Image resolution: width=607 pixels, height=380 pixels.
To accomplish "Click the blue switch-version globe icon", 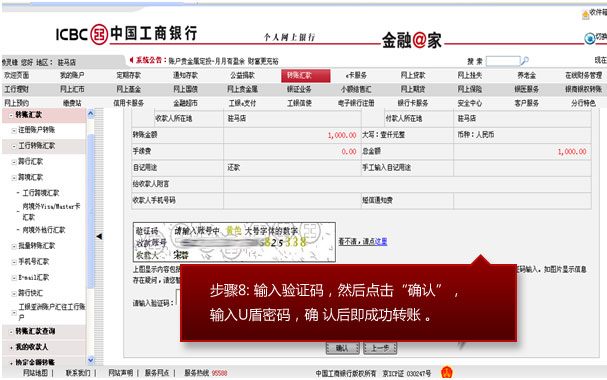I will click(590, 38).
